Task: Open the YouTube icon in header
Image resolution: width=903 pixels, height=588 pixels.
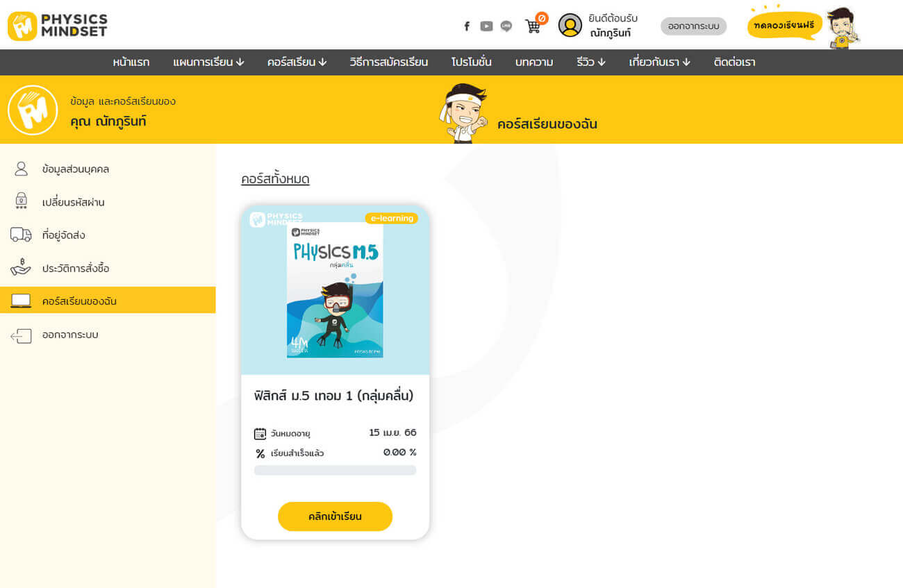Action: tap(486, 26)
